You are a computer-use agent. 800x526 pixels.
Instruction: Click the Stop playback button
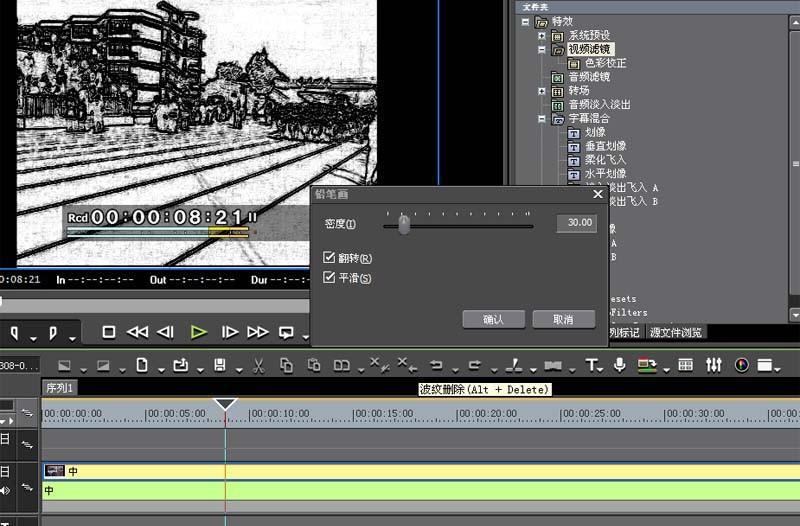point(109,332)
